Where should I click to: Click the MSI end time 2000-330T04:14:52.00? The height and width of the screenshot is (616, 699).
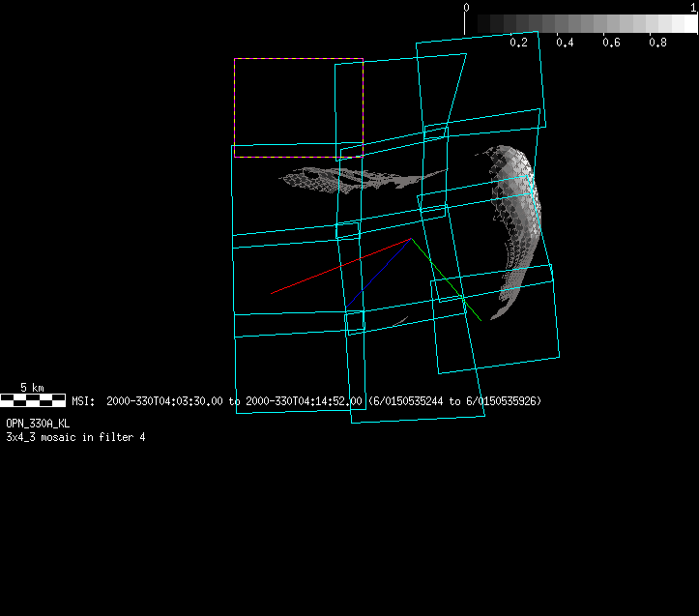(305, 400)
